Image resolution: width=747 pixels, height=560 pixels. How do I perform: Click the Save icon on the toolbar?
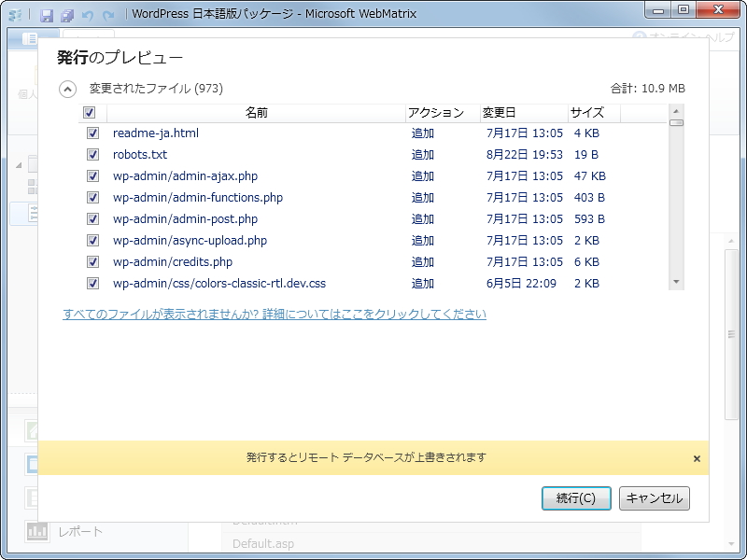[47, 14]
